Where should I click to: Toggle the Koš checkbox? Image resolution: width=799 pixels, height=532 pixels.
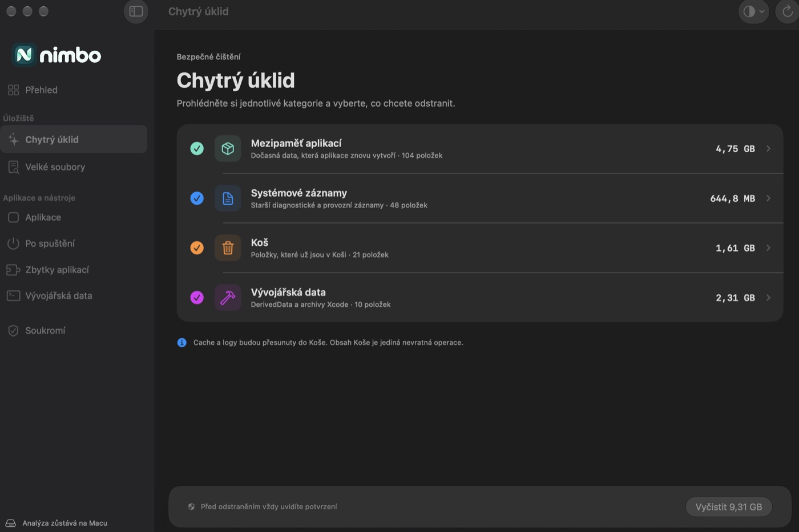[197, 248]
